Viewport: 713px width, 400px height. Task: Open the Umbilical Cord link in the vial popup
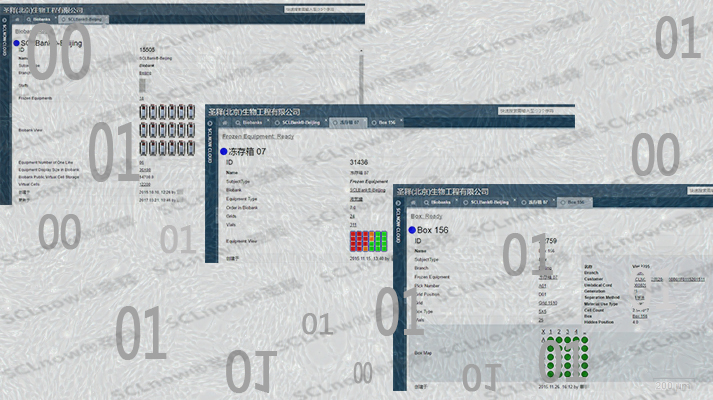tap(640, 285)
